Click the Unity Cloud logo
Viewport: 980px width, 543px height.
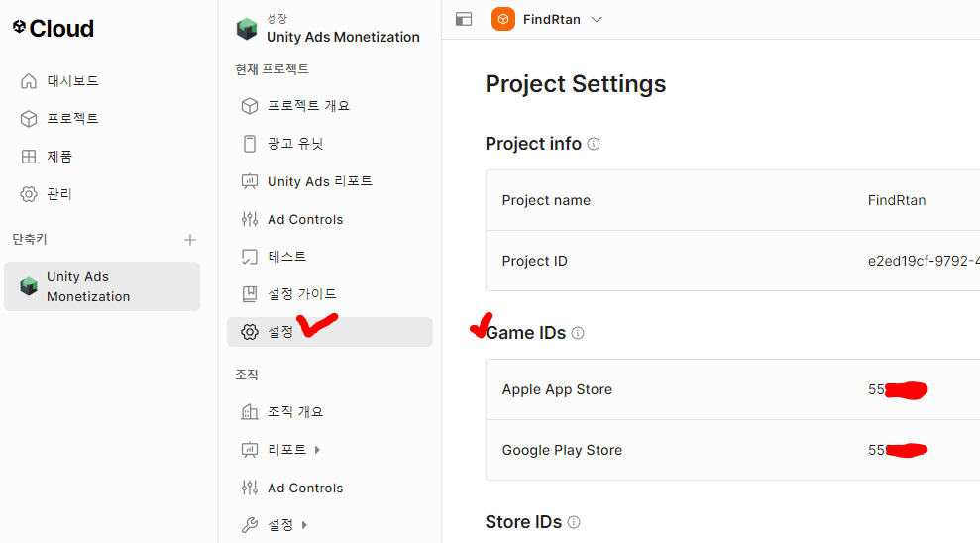coord(54,28)
